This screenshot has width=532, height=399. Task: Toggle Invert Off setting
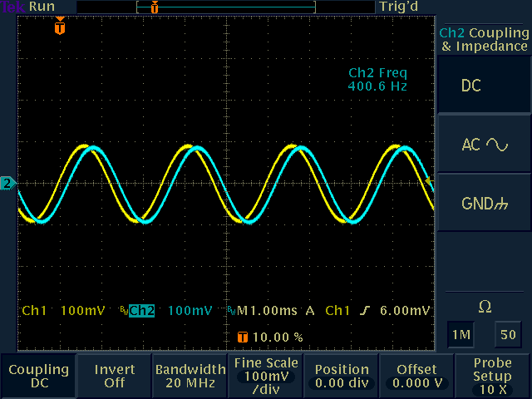114,376
